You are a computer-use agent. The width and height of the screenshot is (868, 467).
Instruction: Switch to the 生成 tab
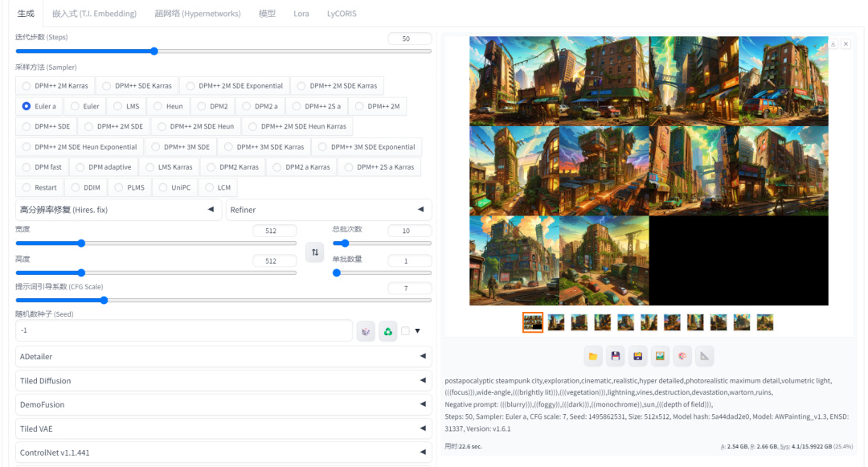pyautogui.click(x=26, y=14)
